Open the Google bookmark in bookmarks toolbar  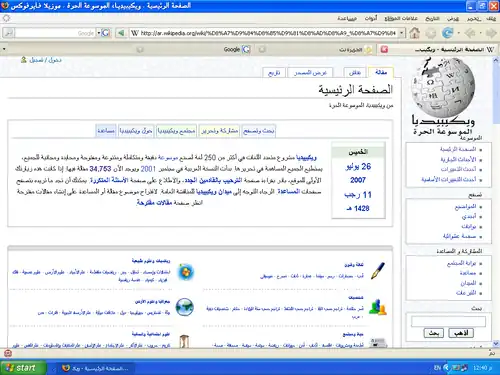[236, 49]
